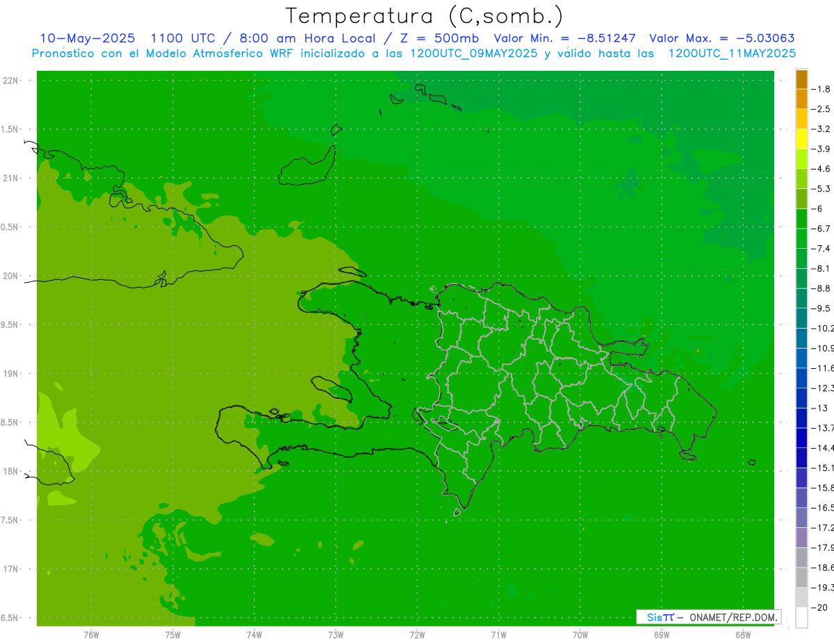Click 'Valor Max. = -5.03063' text
The image size is (834, 644).
pos(722,38)
